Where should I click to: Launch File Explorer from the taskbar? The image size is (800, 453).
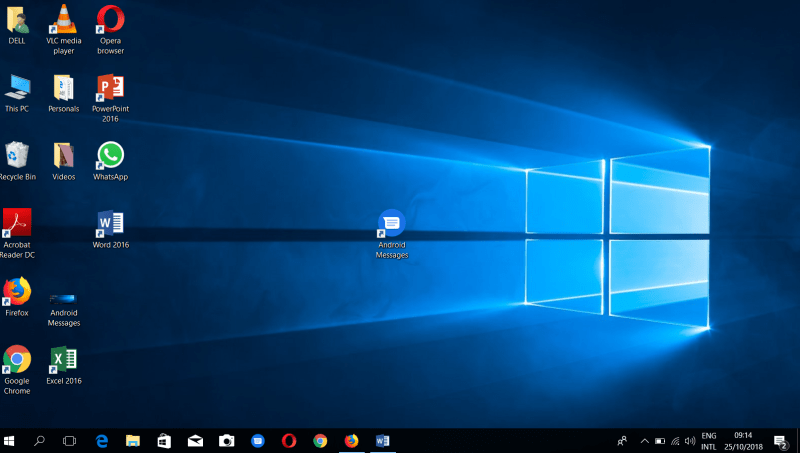[132, 440]
